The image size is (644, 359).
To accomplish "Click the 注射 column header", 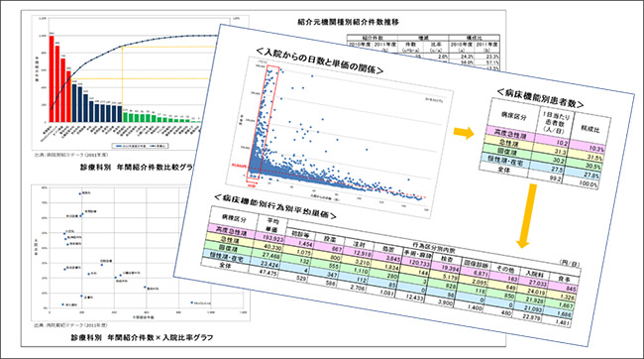I will [x=359, y=245].
